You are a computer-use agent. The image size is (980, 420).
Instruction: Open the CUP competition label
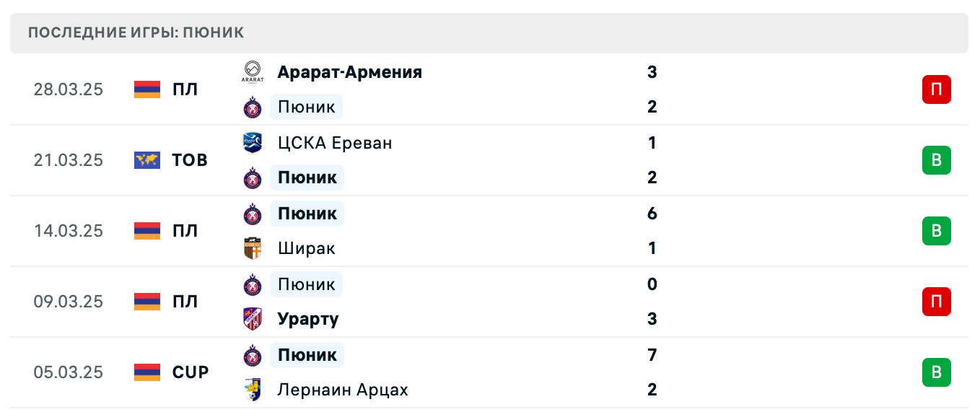click(x=189, y=372)
